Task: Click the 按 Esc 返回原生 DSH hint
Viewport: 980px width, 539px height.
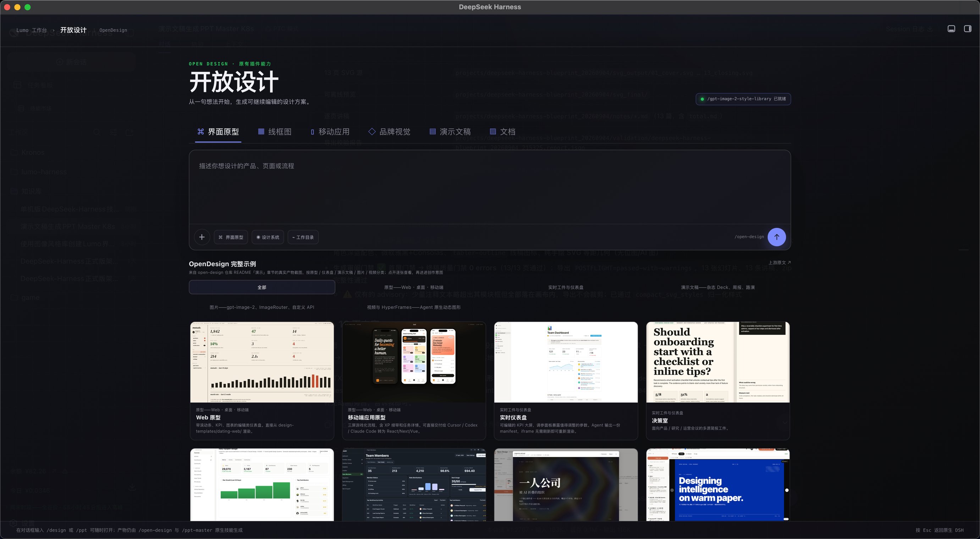Action: (x=939, y=530)
